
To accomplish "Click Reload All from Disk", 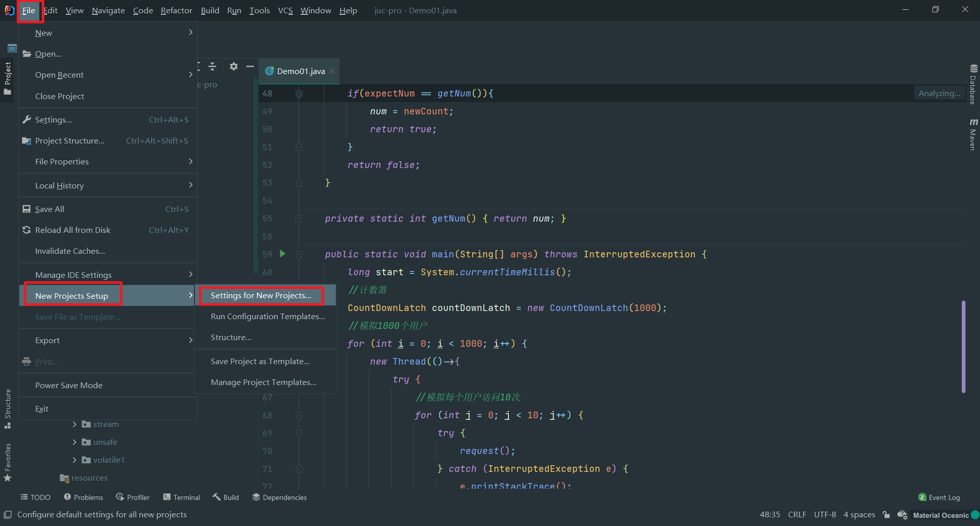I will coord(108,230).
